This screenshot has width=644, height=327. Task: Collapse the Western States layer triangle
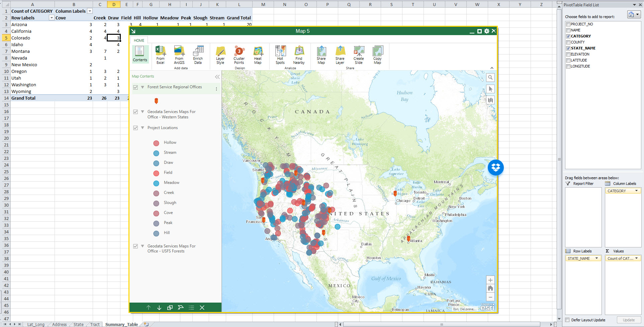[143, 112]
